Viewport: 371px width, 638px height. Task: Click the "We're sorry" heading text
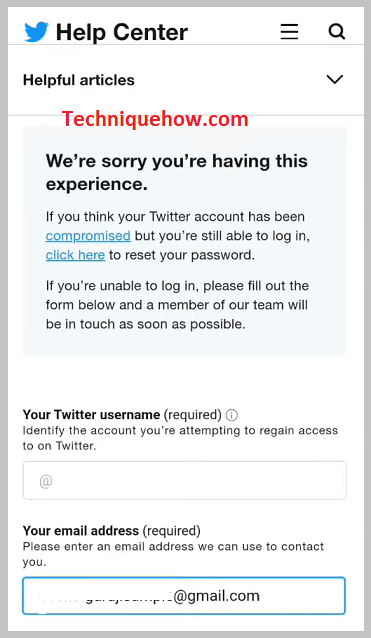177,173
